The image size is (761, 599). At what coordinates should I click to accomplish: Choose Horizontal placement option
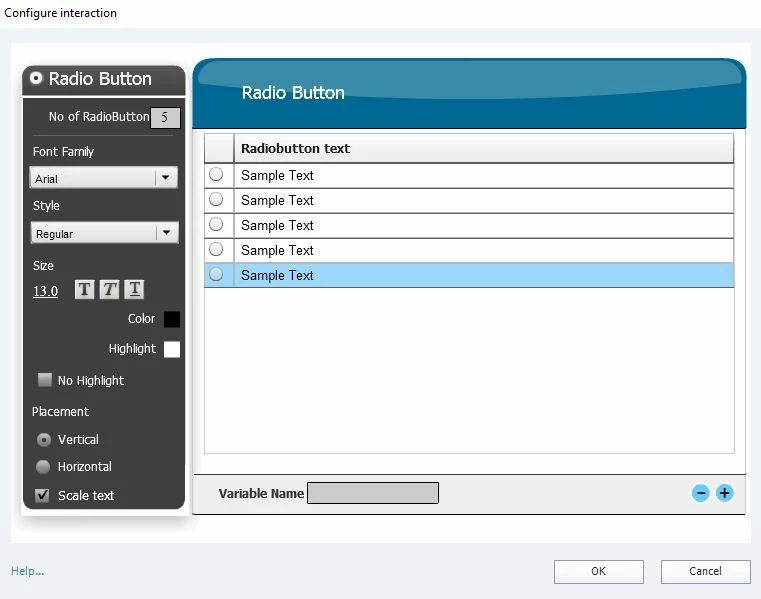[x=43, y=466]
